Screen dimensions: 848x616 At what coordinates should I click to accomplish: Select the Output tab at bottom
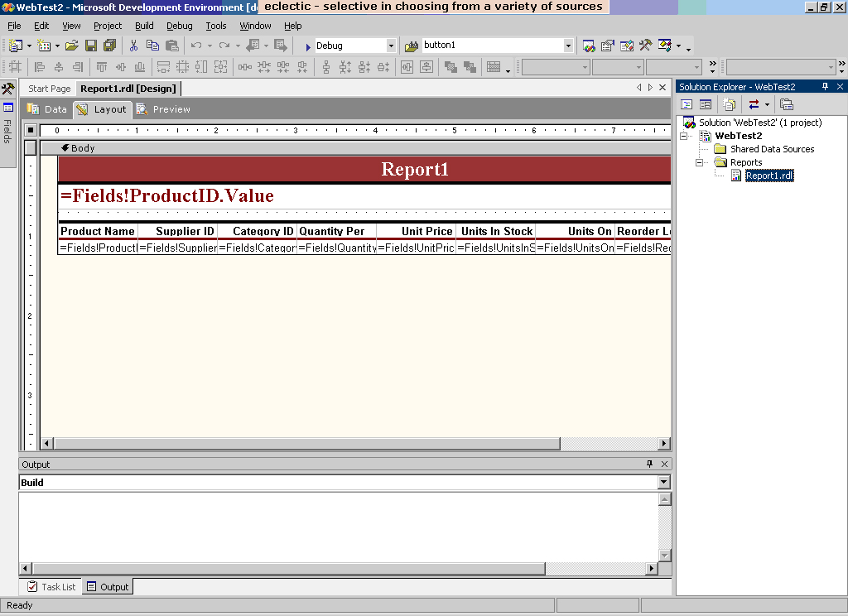108,587
